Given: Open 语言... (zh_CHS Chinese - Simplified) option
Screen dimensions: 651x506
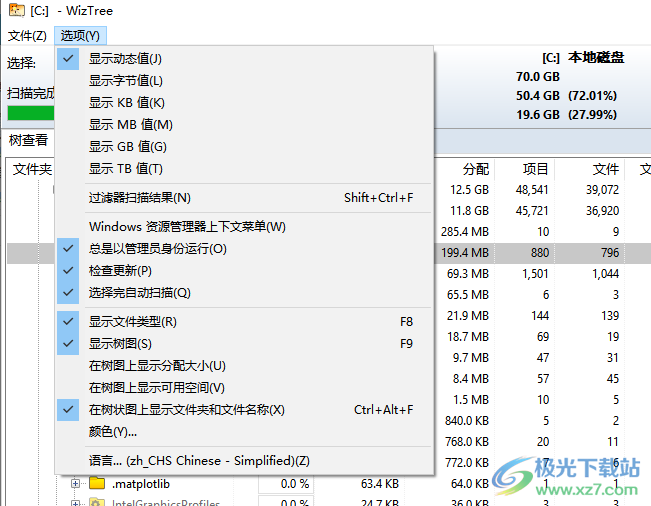Looking at the screenshot, I should click(x=245, y=461).
